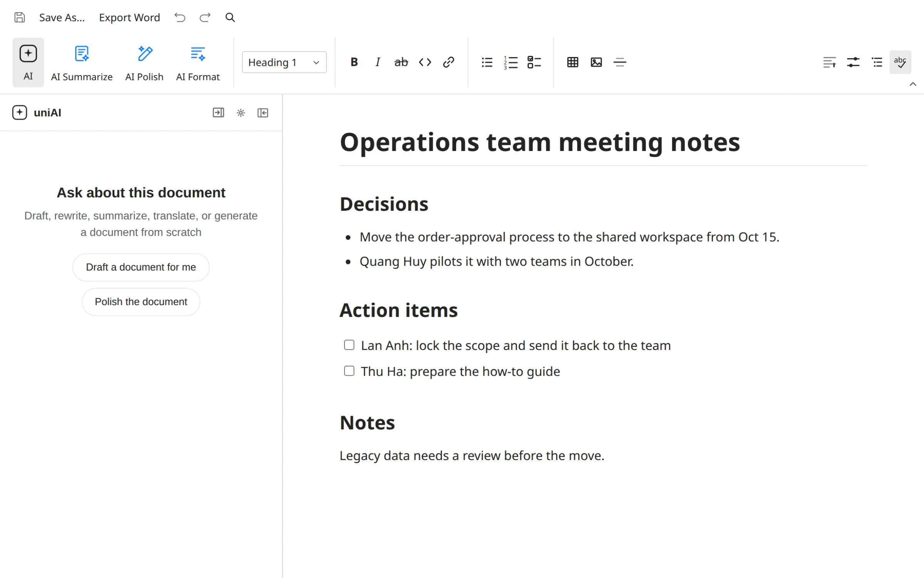Redo the last undone edit
Image resolution: width=924 pixels, height=578 pixels.
click(x=205, y=17)
